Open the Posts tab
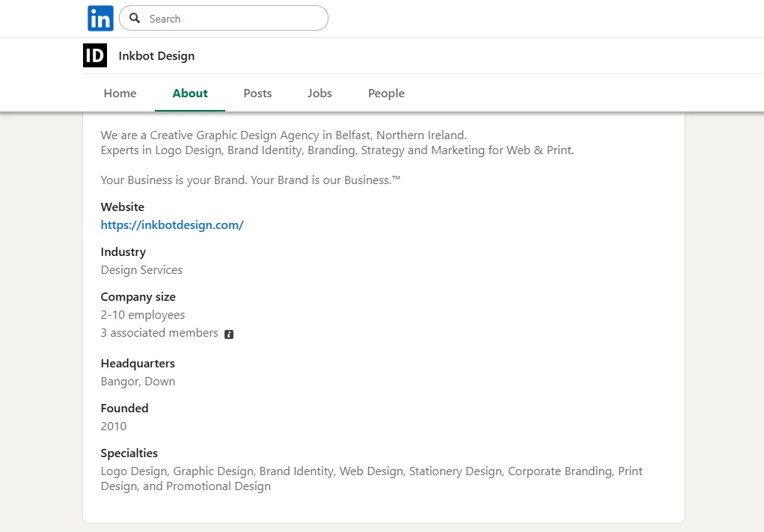764x532 pixels. (257, 93)
